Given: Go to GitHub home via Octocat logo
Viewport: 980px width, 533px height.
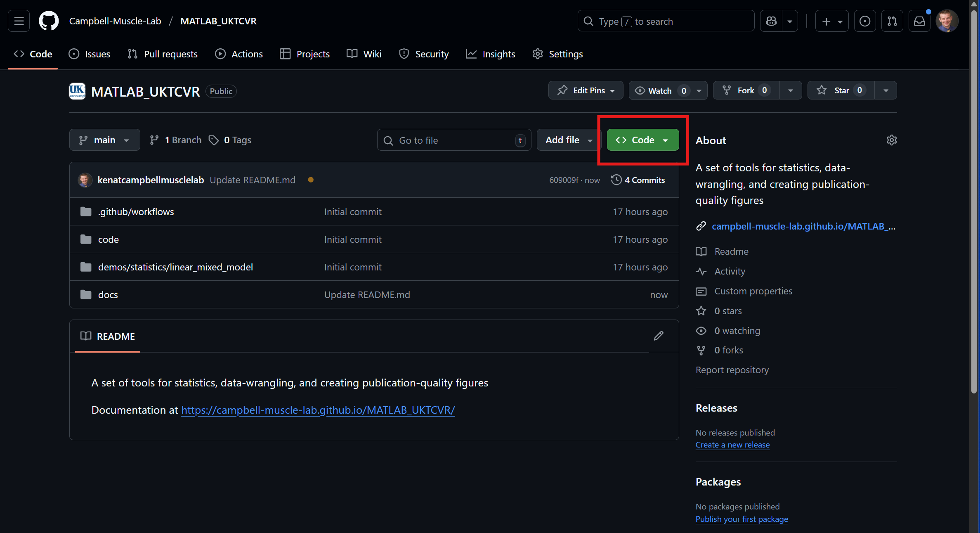Looking at the screenshot, I should pos(49,21).
